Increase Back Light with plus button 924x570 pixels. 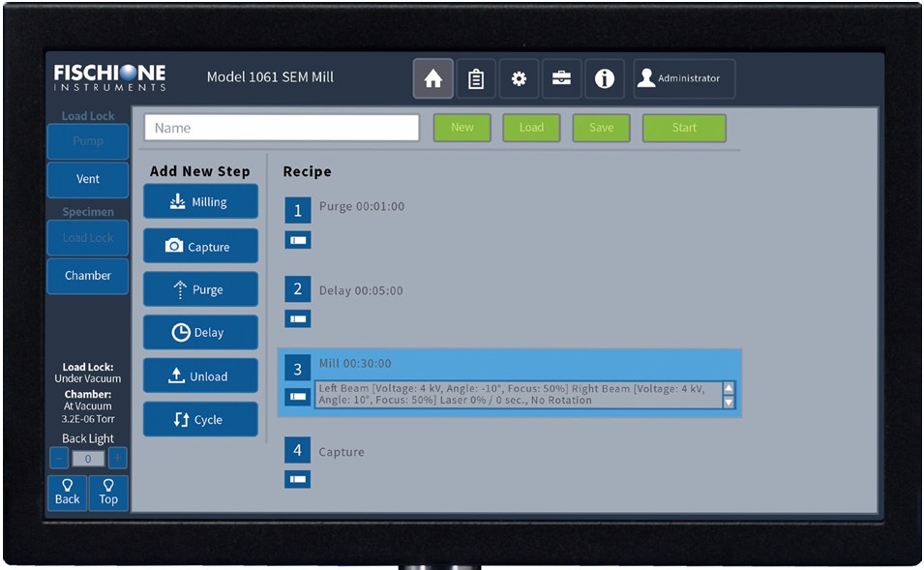click(x=118, y=459)
